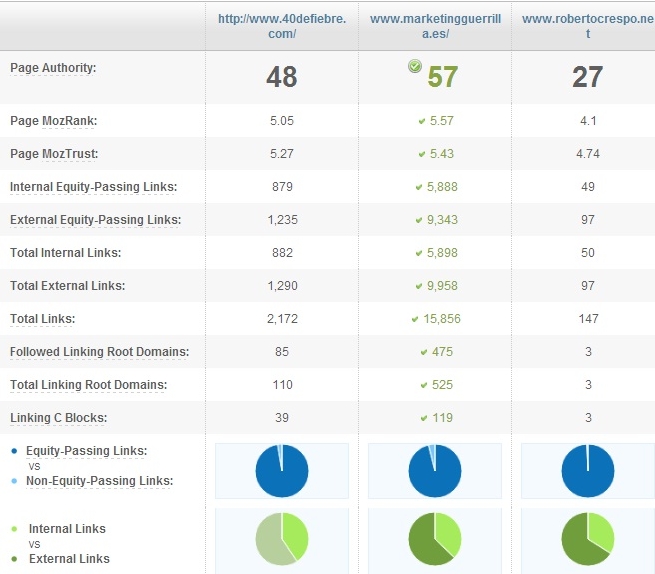Click Internal Equity-Passing Links label
Viewport: 655px width, 574px height.
[94, 187]
